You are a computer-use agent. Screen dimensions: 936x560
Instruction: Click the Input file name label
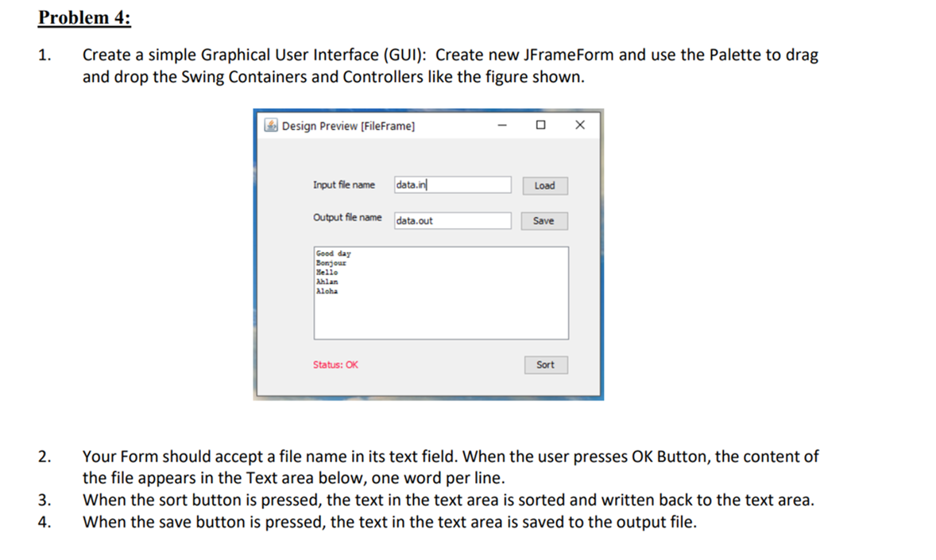coord(343,184)
